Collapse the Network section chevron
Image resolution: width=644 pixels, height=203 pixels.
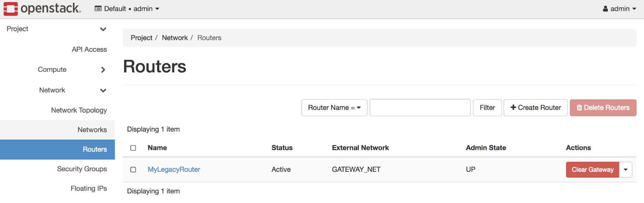click(x=103, y=90)
